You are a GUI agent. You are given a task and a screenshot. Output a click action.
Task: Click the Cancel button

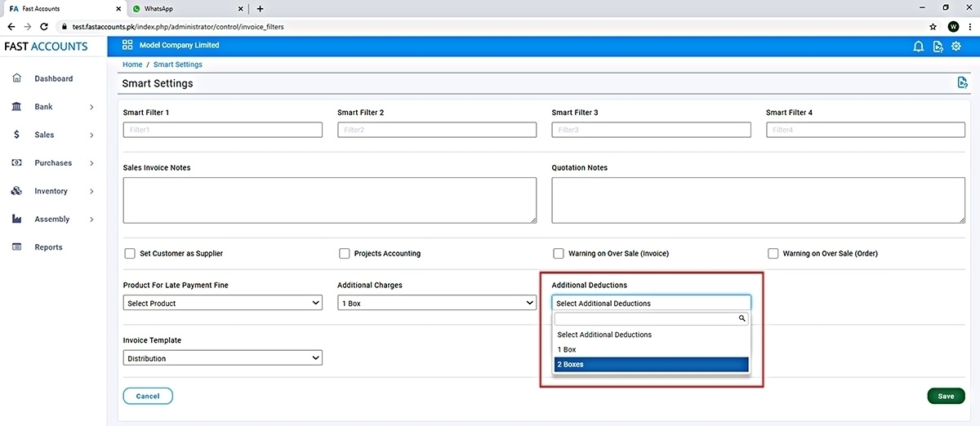[x=148, y=396]
